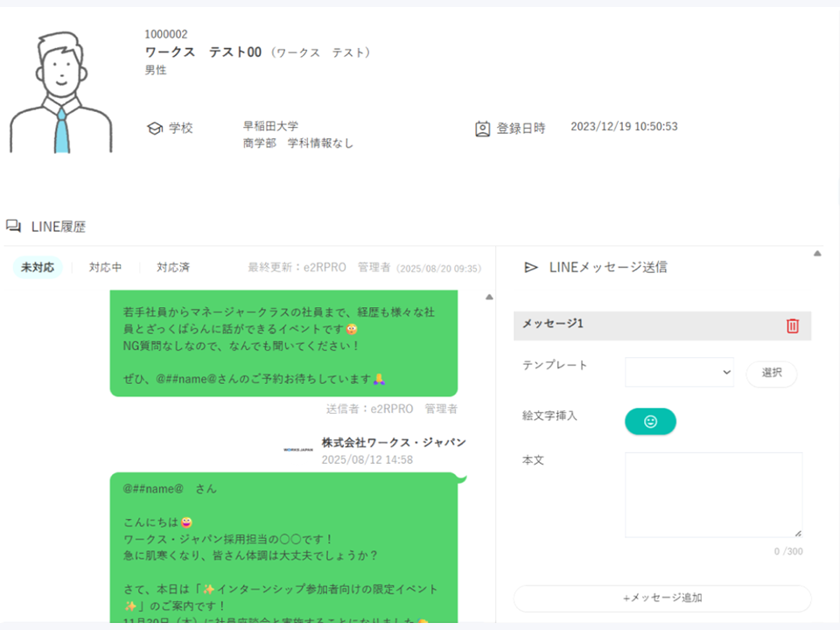This screenshot has width=840, height=630.
Task: Switch to the 対応中 tab
Action: click(x=105, y=268)
